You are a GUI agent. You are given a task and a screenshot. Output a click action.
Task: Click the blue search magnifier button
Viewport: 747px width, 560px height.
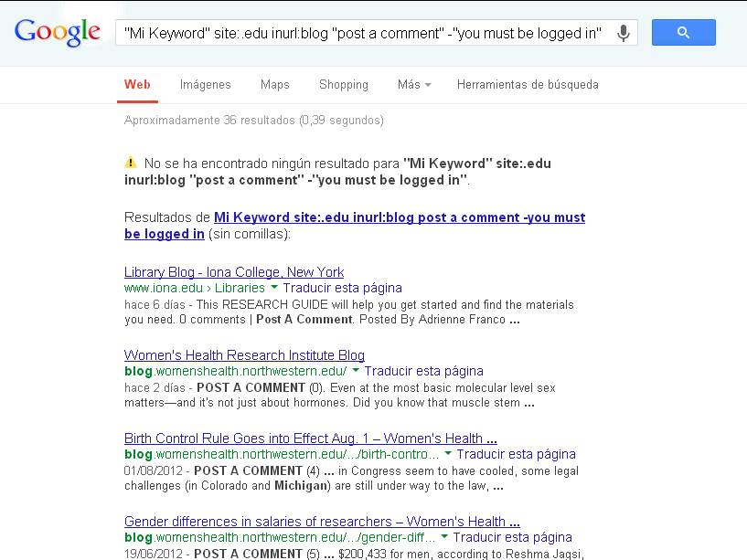pos(684,32)
